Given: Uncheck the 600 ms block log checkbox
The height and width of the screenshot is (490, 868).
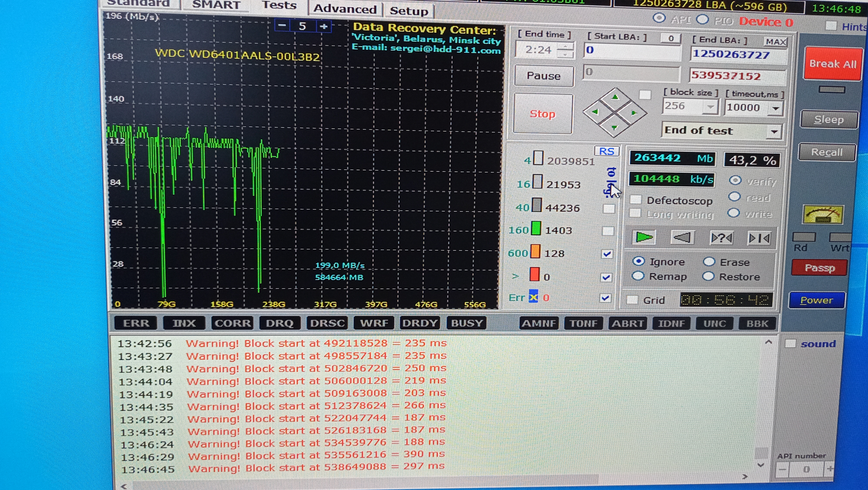Looking at the screenshot, I should coord(607,254).
